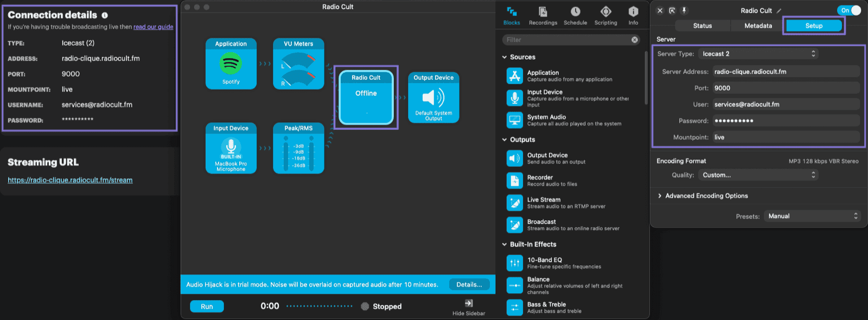Collapse the Outputs section

(x=505, y=140)
